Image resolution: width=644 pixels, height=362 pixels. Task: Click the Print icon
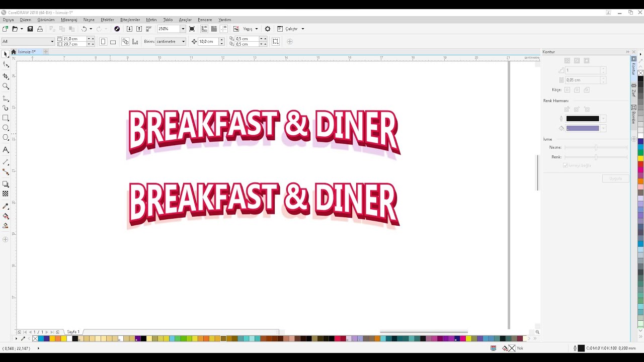coord(40,29)
